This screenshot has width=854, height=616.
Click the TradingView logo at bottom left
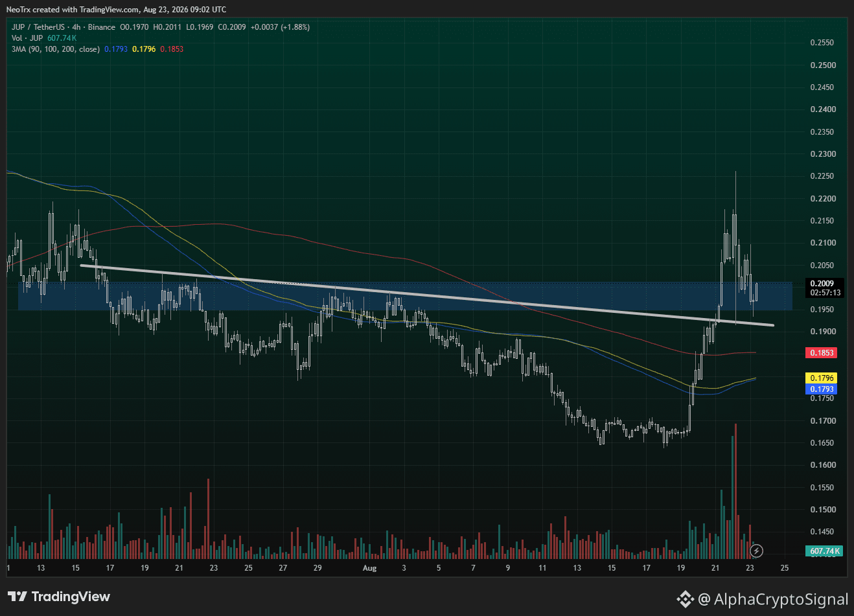click(59, 597)
